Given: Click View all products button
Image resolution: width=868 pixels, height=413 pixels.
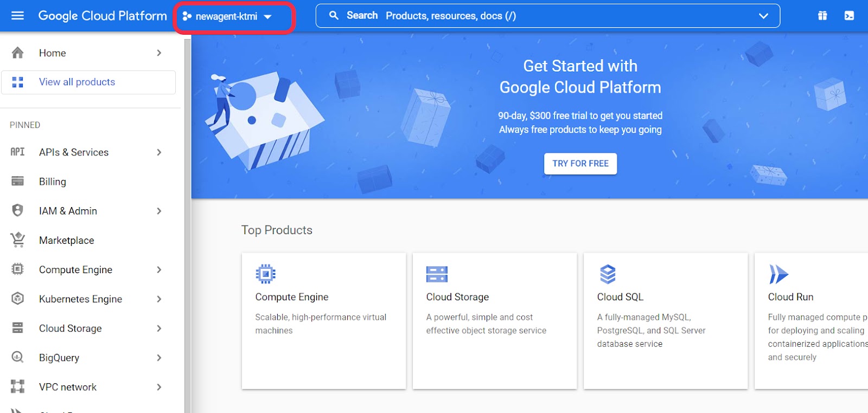Looking at the screenshot, I should coord(88,82).
